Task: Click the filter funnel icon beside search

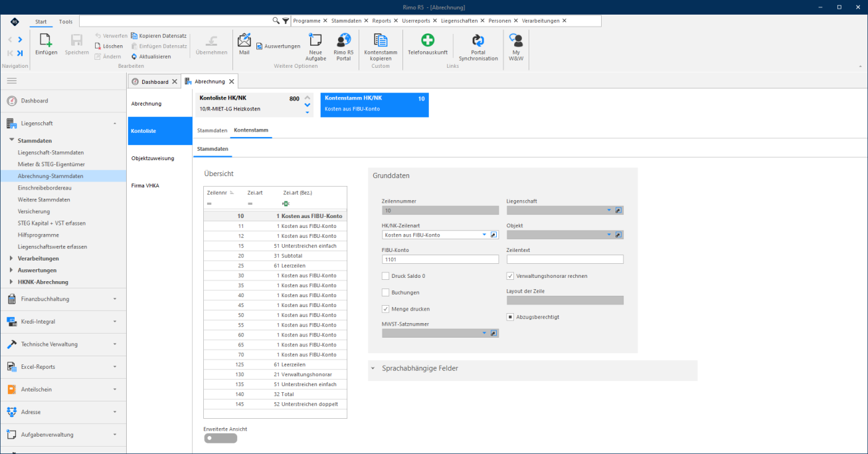Action: point(286,21)
